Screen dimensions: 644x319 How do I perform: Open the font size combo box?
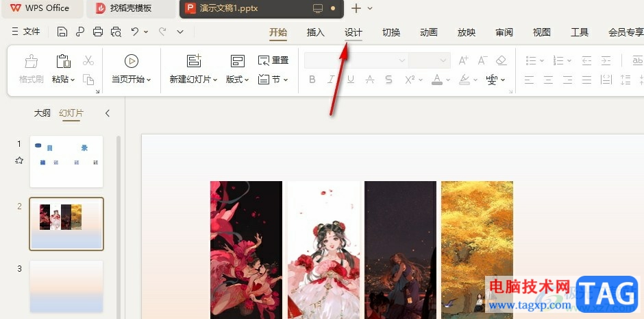[429, 60]
